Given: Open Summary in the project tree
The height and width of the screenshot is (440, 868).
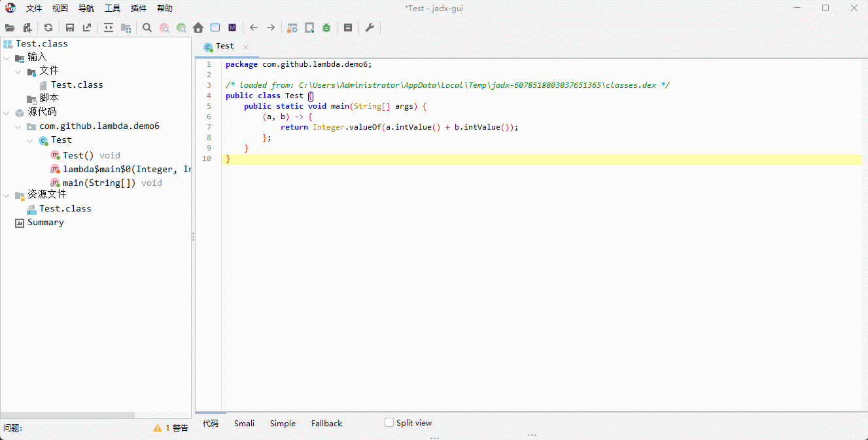Looking at the screenshot, I should click(x=45, y=223).
